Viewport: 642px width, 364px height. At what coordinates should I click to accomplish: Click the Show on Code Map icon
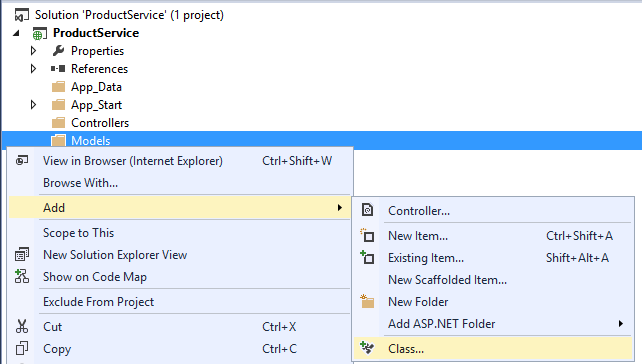point(22,276)
